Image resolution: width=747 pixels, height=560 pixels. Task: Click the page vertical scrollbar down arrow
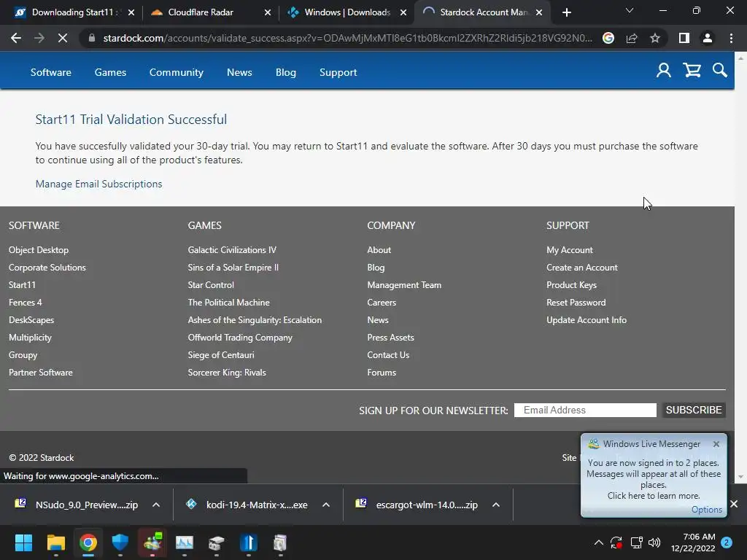click(740, 477)
